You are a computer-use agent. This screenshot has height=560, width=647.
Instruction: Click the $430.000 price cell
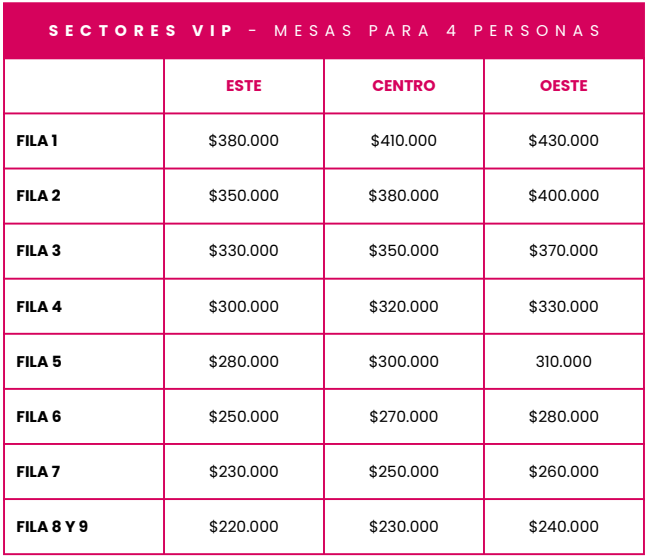pyautogui.click(x=563, y=141)
